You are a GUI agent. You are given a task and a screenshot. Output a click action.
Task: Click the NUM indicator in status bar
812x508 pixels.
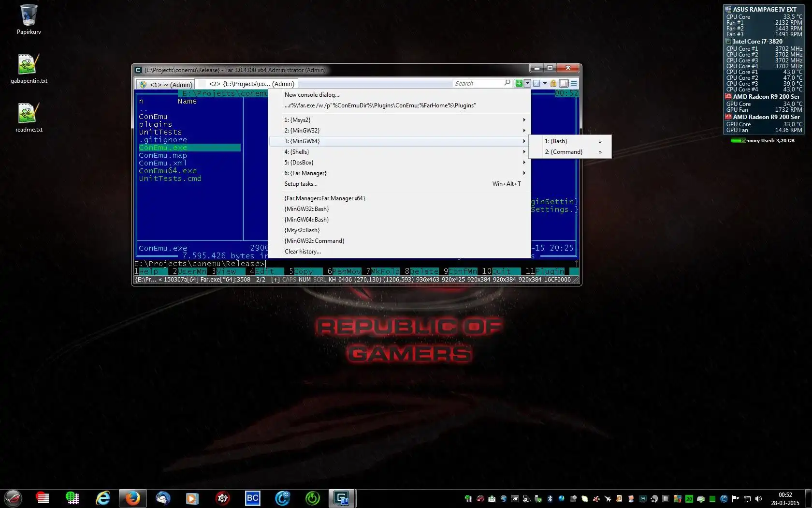304,280
